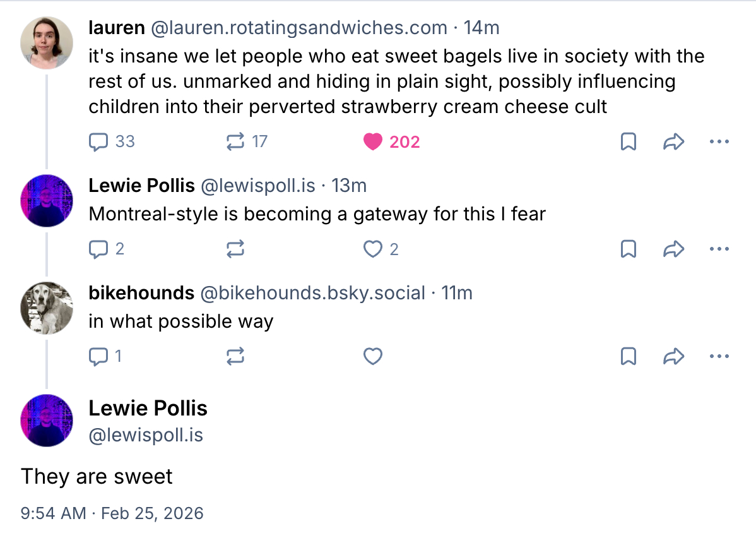The image size is (756, 538).
Task: Bookmark lauren's sweet bagels post
Action: pos(628,142)
